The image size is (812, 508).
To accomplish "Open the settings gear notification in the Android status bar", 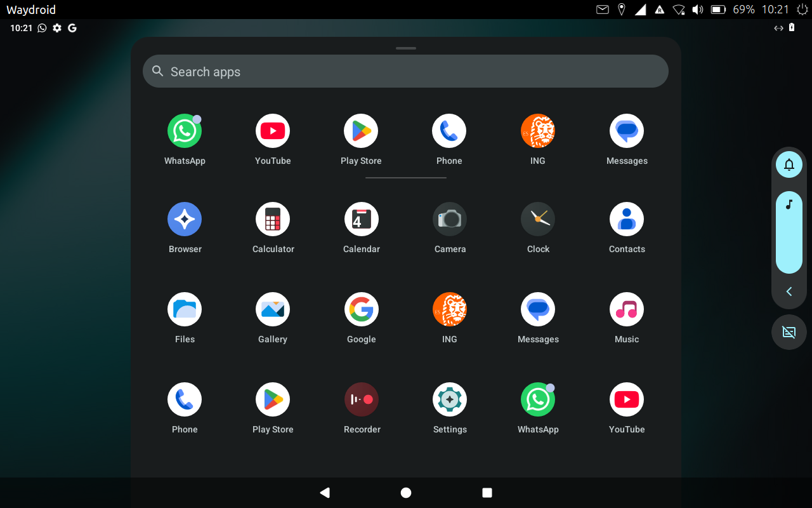I will [x=57, y=28].
